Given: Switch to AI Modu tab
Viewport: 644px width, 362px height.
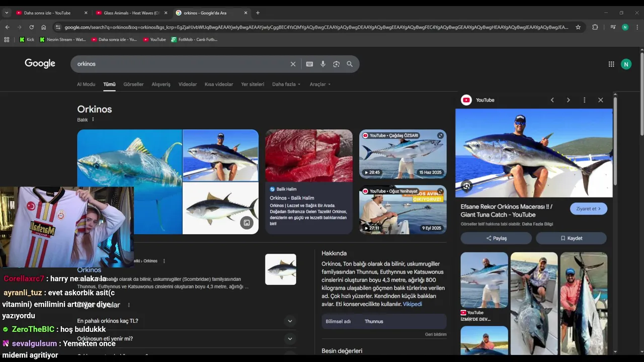Looking at the screenshot, I should tap(86, 84).
